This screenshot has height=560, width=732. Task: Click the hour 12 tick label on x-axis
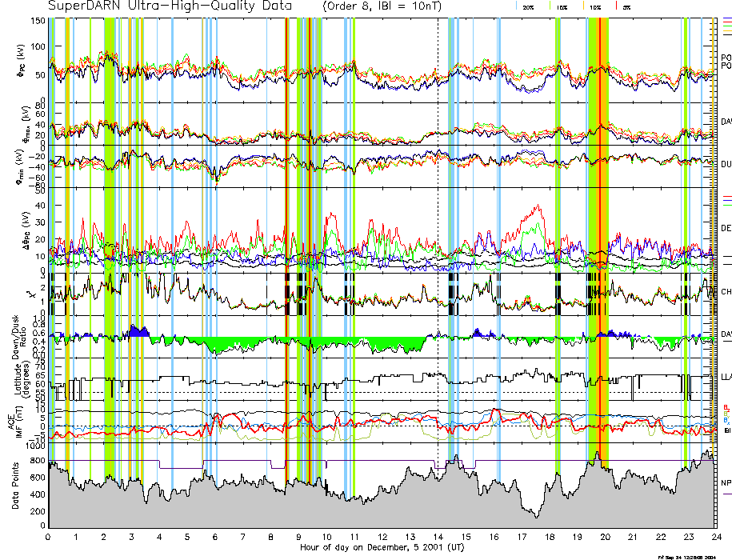382,537
